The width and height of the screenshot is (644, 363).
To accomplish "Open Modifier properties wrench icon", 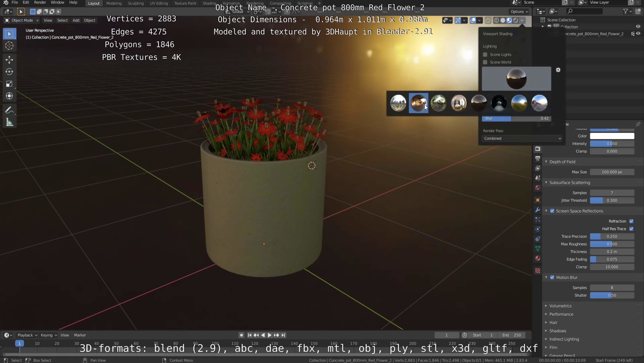I will pos(538,210).
